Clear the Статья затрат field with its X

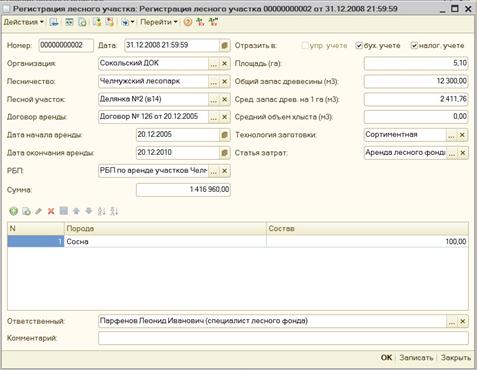click(462, 153)
